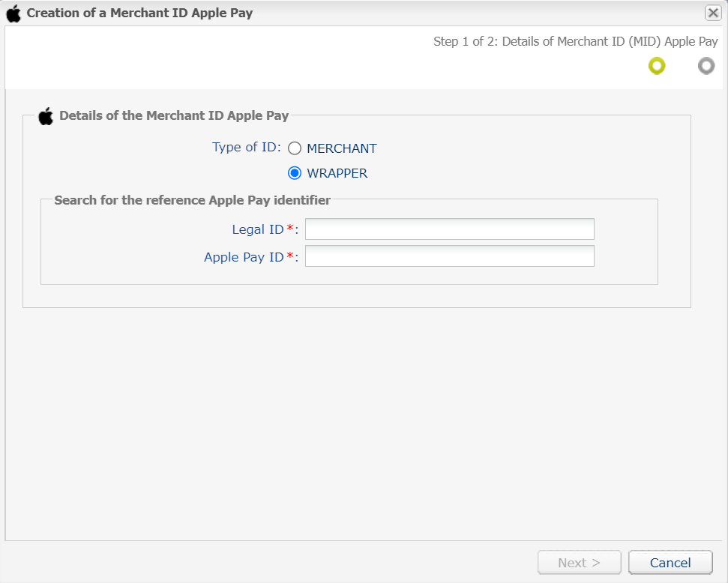Click the disabled Next button
This screenshot has width=728, height=583.
(580, 563)
